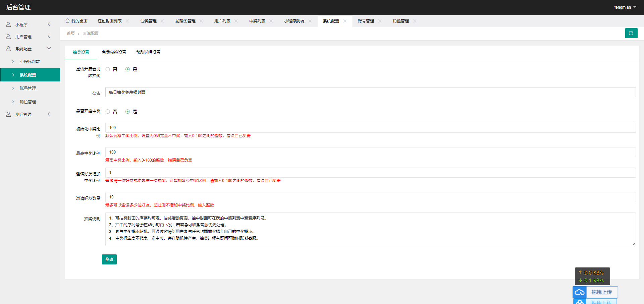644x304 pixels.
Task: Click the 公告 announcement input field
Action: [370, 92]
